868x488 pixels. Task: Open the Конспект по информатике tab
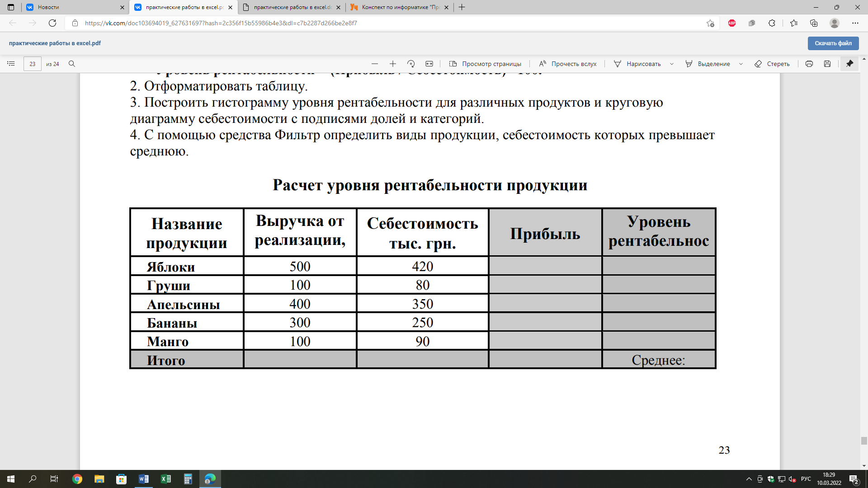[x=400, y=7]
